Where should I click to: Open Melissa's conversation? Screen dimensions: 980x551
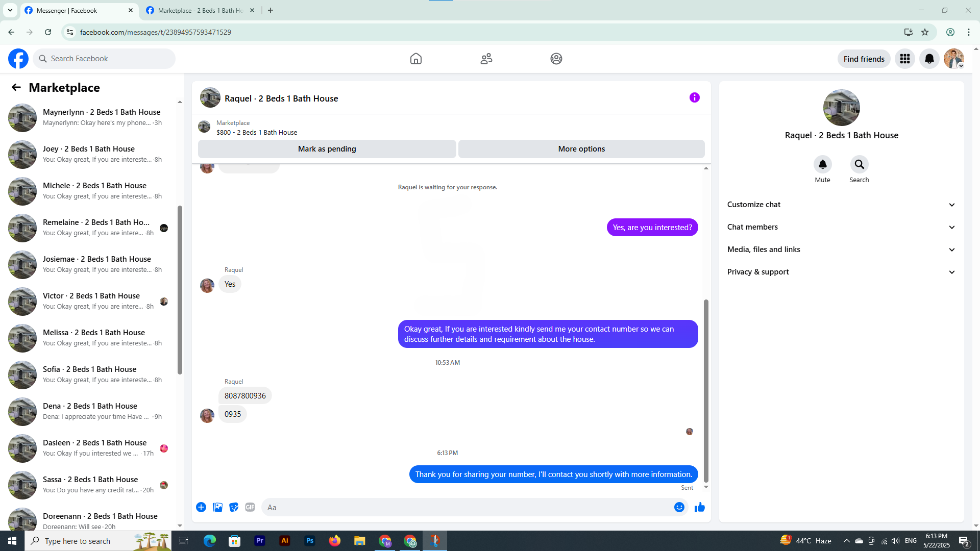(91, 338)
